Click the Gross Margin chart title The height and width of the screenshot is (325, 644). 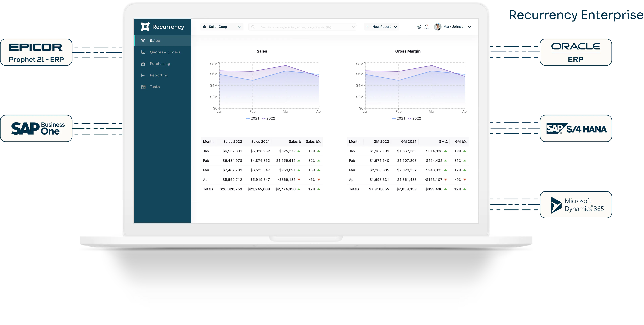(x=408, y=51)
